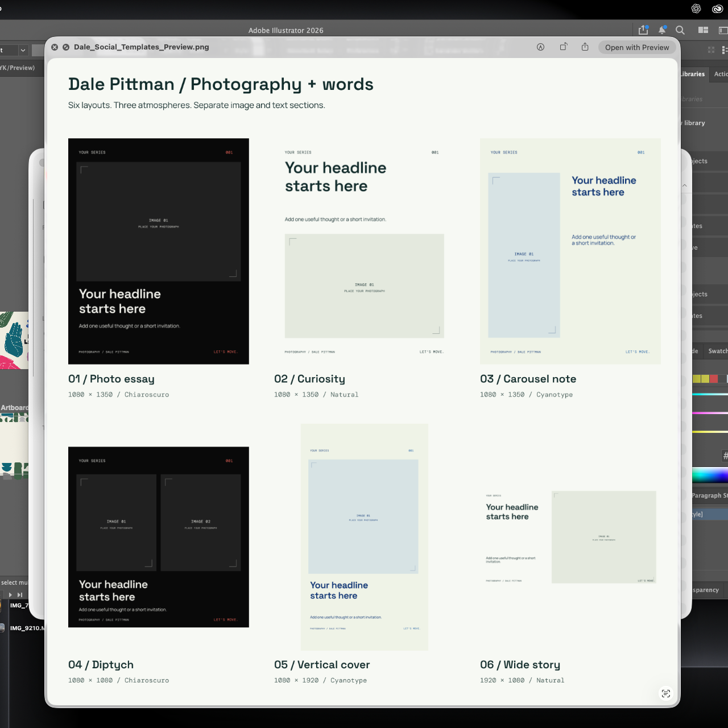Click the 02 / Curiosity layout preview

pyautogui.click(x=365, y=251)
